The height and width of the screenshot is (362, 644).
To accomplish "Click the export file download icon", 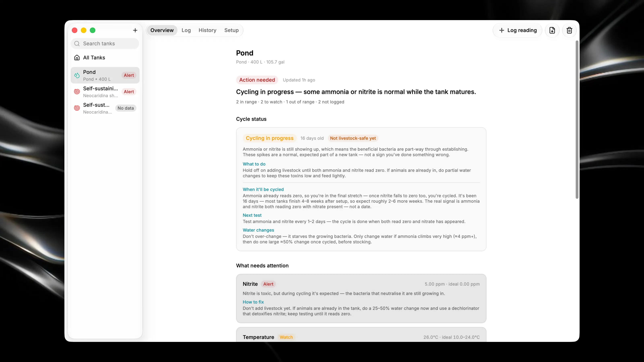I will click(552, 30).
